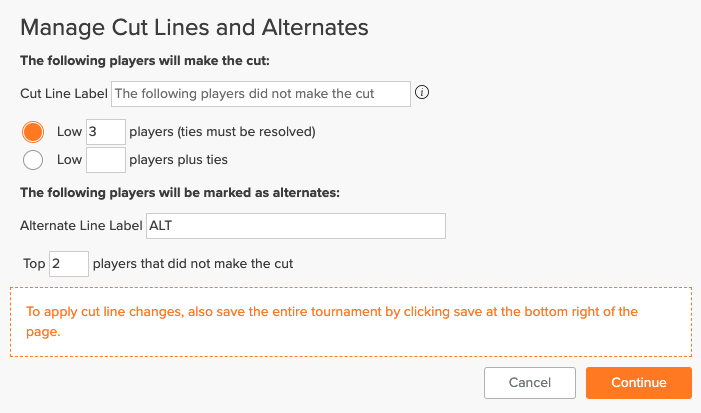This screenshot has width=701, height=413.
Task: Click the Manage Cut Lines and Alternates title
Action: point(194,28)
